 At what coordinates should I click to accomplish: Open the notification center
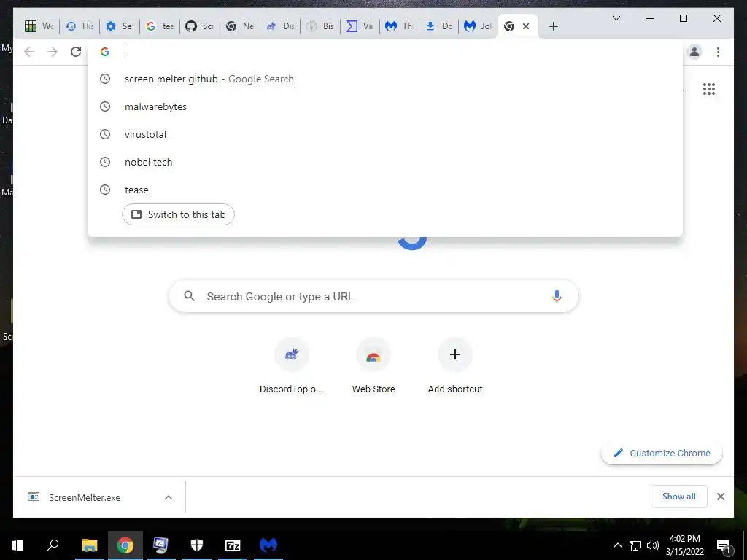(724, 545)
